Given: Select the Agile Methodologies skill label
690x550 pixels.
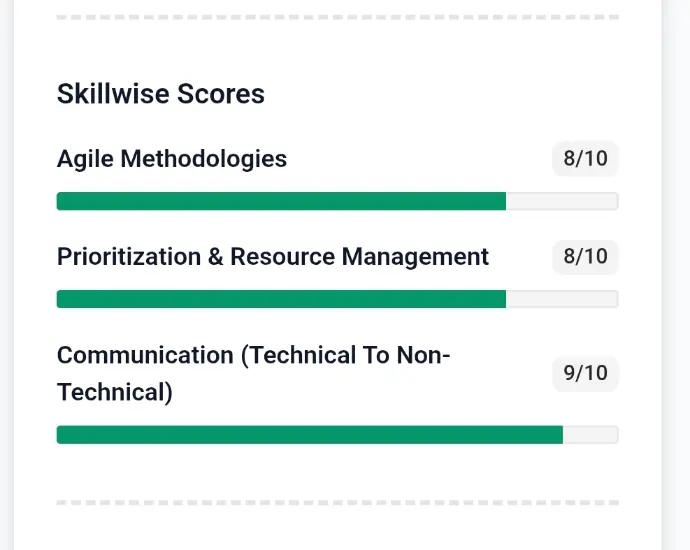Looking at the screenshot, I should [x=172, y=159].
